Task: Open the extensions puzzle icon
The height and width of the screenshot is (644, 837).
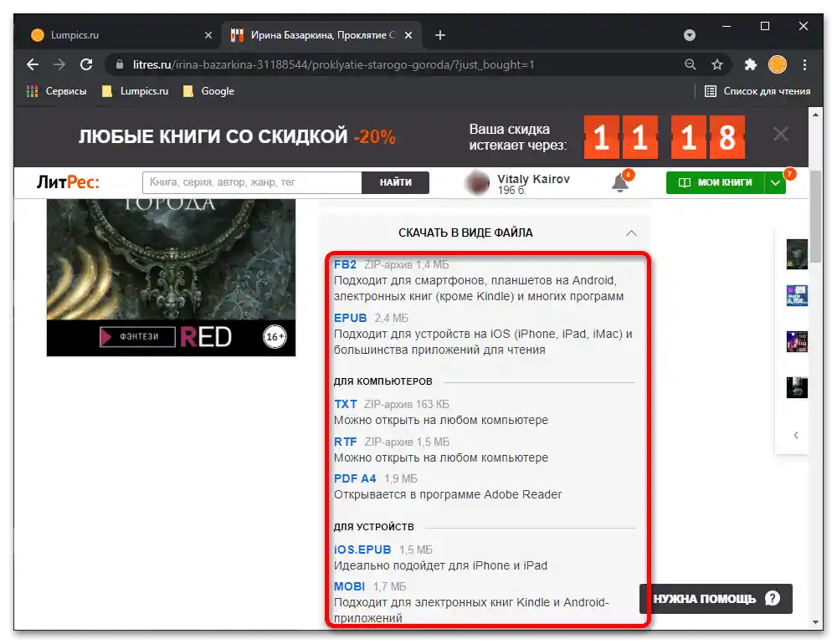Action: (751, 64)
